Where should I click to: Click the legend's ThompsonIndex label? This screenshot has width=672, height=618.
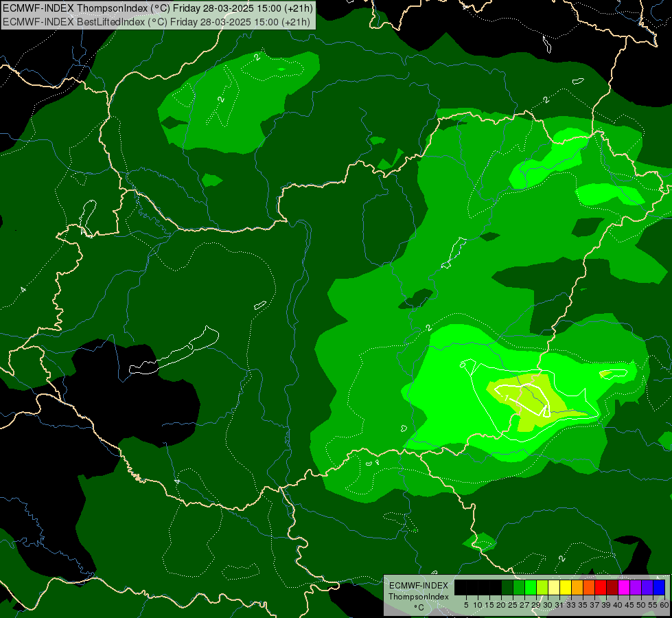(418, 597)
